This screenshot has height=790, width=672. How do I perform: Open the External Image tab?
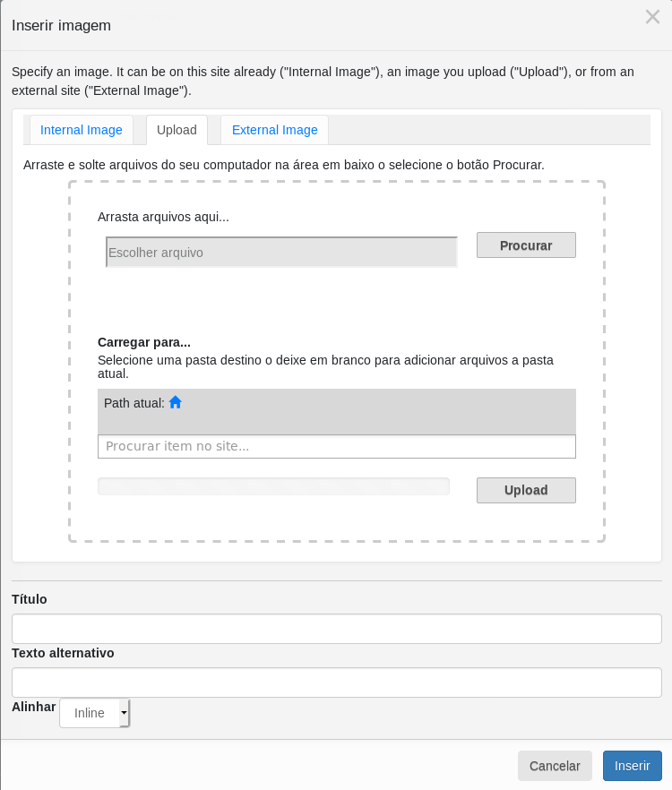tap(274, 130)
